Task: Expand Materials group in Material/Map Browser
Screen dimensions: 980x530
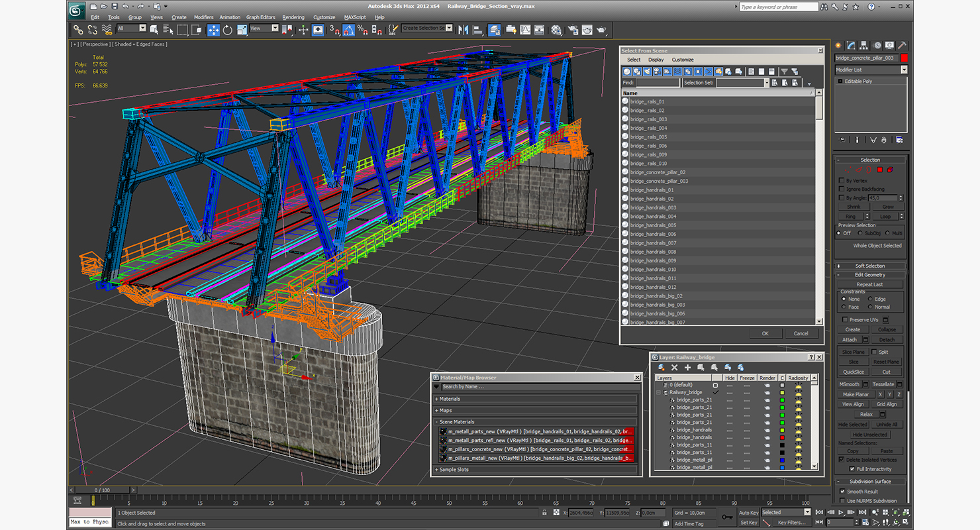Action: (x=536, y=399)
